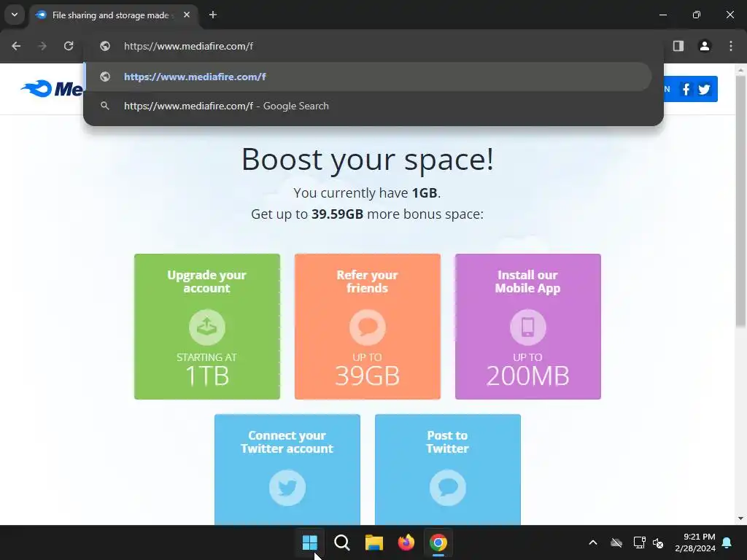Open the clock showing 9:21 PM

coord(695,542)
